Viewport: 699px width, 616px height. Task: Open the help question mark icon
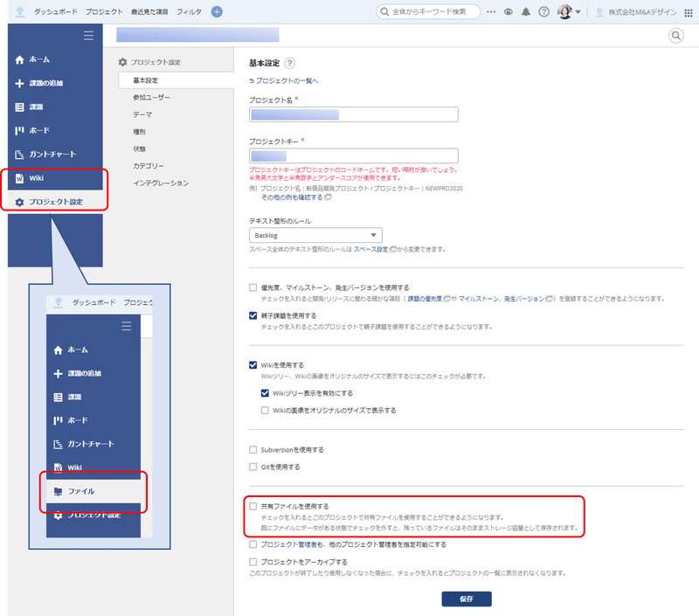543,11
